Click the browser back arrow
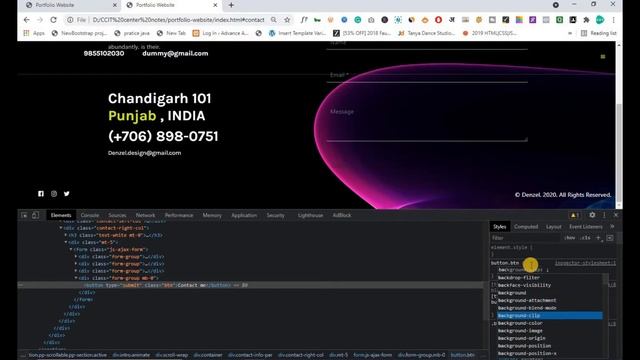 tap(27, 20)
